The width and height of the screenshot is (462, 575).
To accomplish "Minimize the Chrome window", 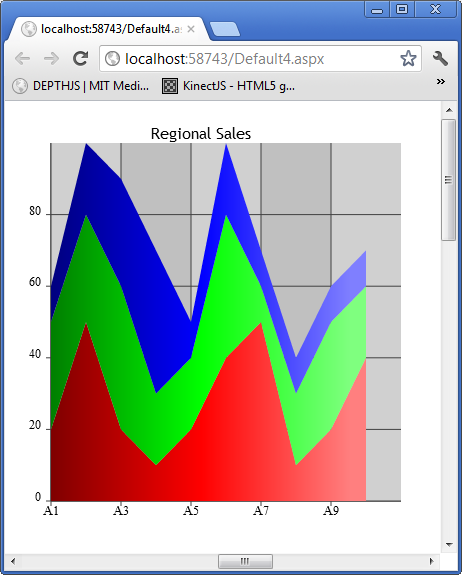I will pyautogui.click(x=377, y=10).
